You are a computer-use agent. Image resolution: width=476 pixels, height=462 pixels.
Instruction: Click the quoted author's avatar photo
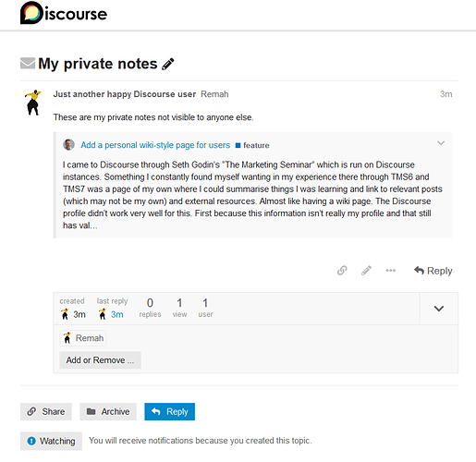(x=68, y=145)
